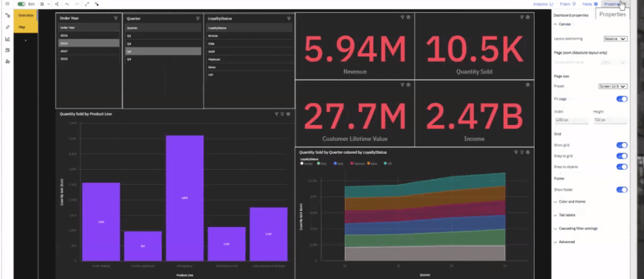
Task: Open the visualizations bar-chart icon in left sidebar
Action: coord(8,38)
